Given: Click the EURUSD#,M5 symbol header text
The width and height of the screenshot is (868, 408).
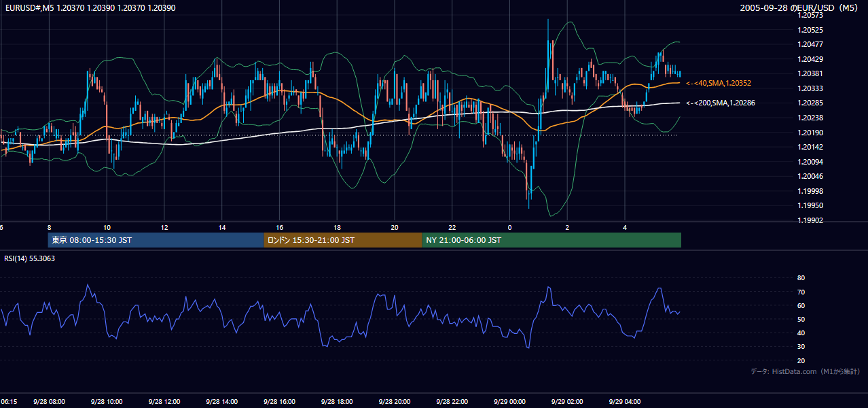Looking at the screenshot, I should [x=89, y=7].
